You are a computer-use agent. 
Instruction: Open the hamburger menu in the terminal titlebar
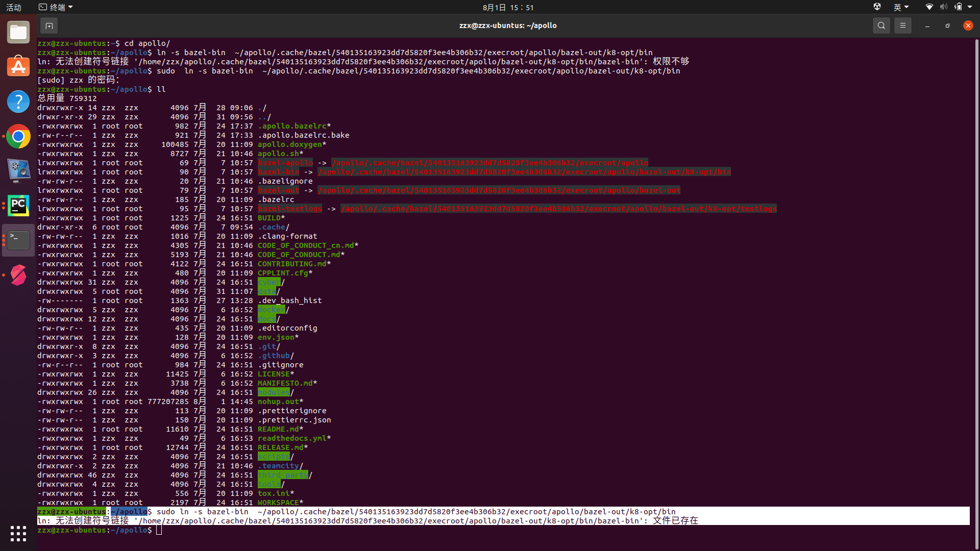tap(902, 25)
